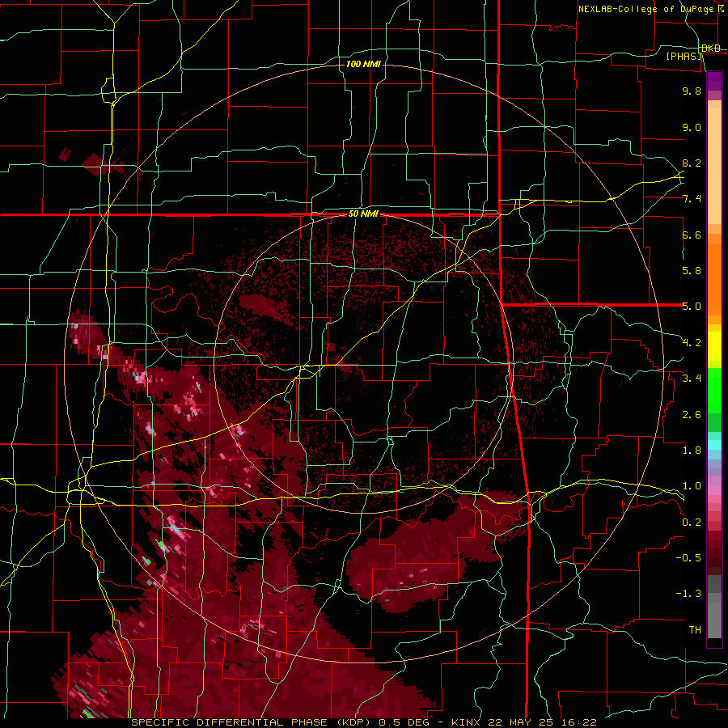Click the 16:22 timestamp in the caption
The image size is (728, 728).
pos(580,722)
